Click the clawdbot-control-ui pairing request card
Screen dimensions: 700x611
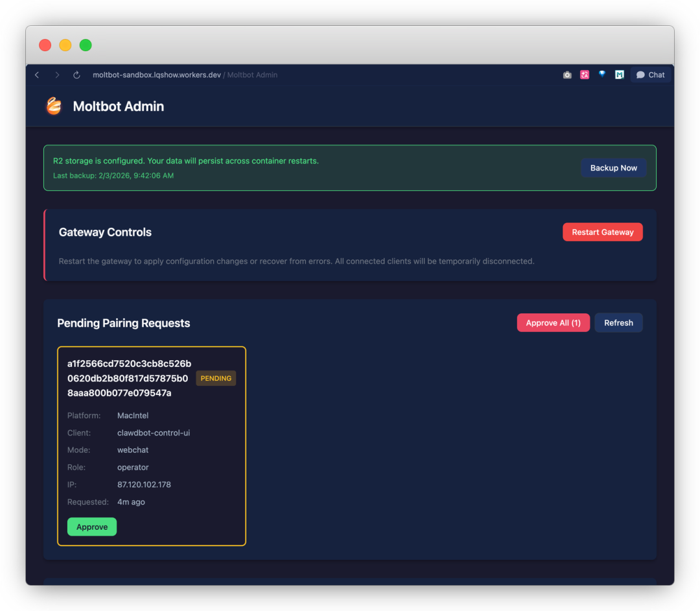(x=151, y=446)
